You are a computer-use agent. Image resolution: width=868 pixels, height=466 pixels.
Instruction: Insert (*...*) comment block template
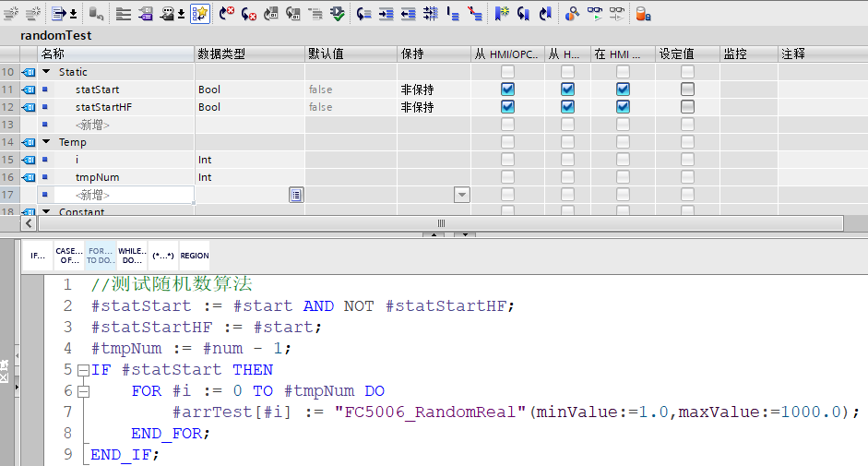pyautogui.click(x=162, y=256)
